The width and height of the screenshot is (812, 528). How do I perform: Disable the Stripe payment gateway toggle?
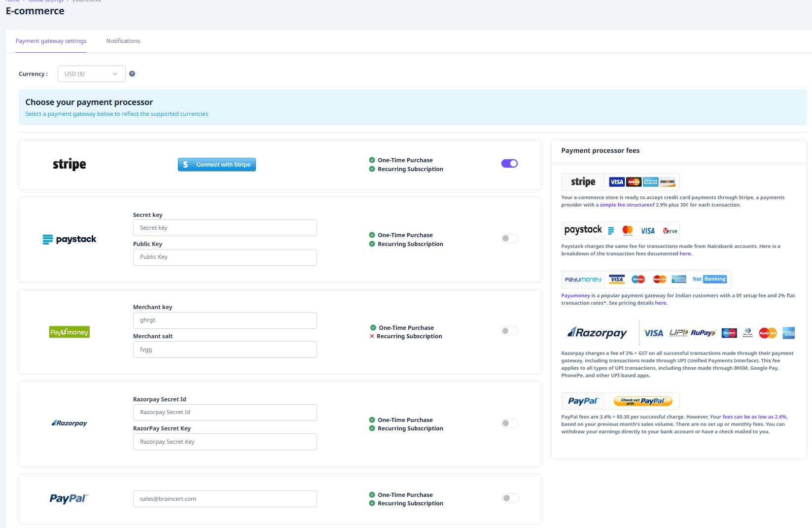509,163
